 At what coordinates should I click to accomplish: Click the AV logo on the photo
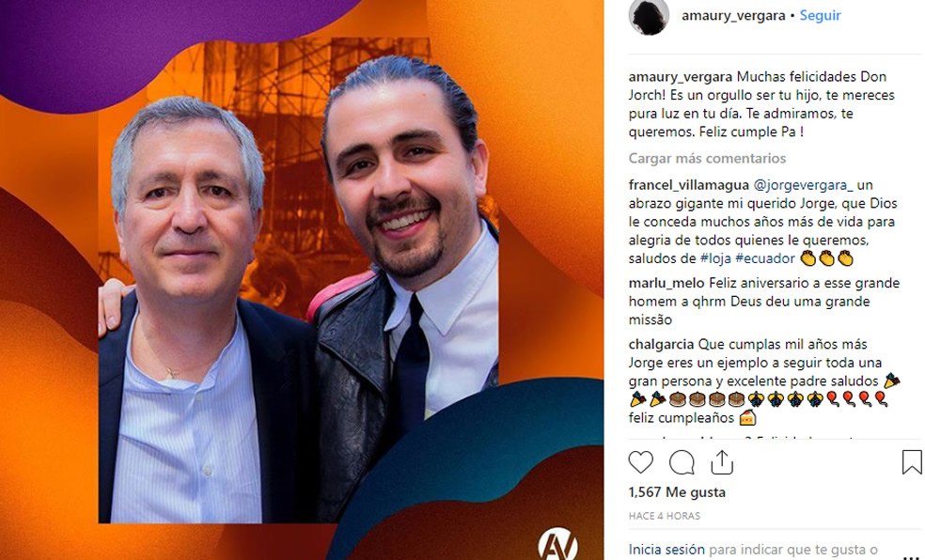[x=558, y=543]
